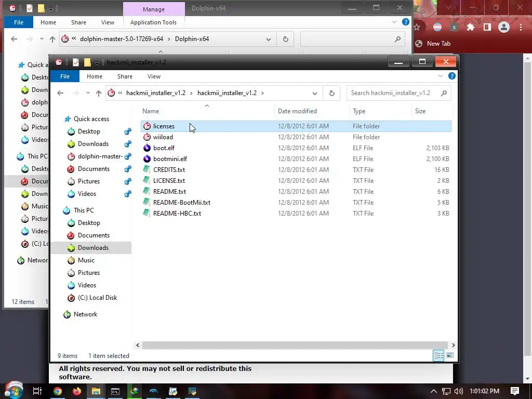This screenshot has height=399, width=532.
Task: Select dolphin-master- pinned folder
Action: (100, 156)
